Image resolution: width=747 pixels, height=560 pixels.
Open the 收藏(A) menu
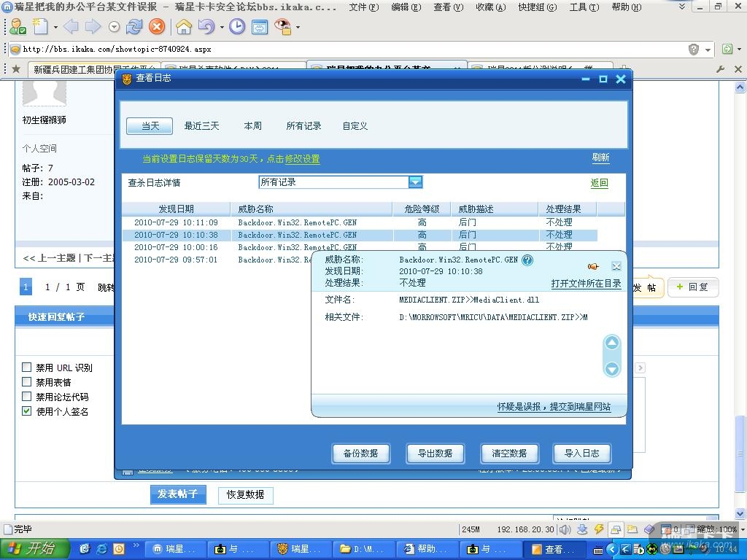click(491, 7)
